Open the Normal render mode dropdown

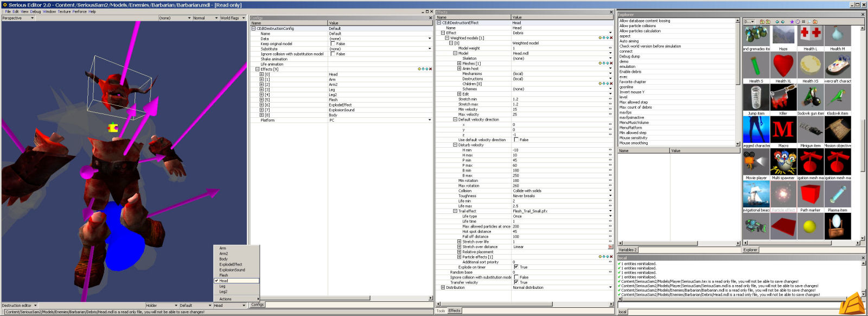coord(206,18)
